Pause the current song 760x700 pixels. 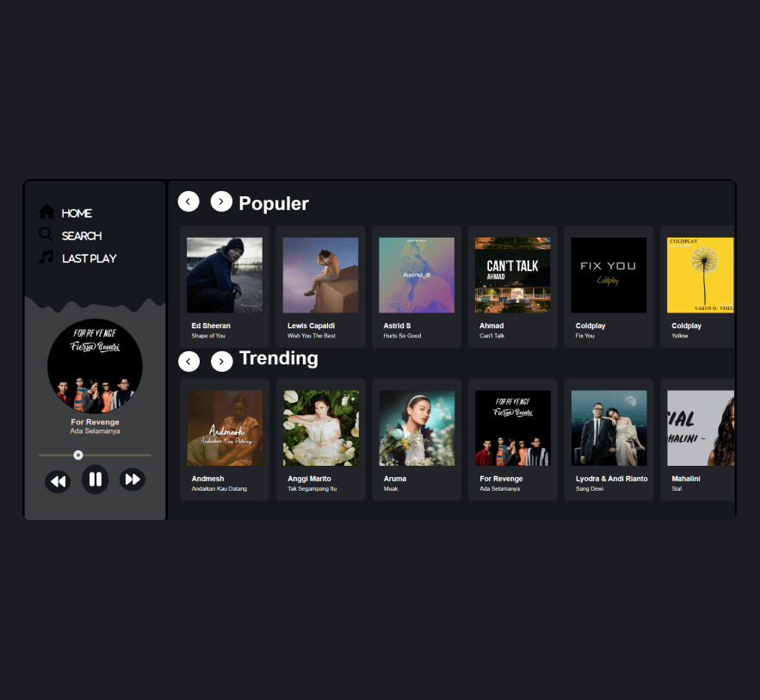click(95, 480)
